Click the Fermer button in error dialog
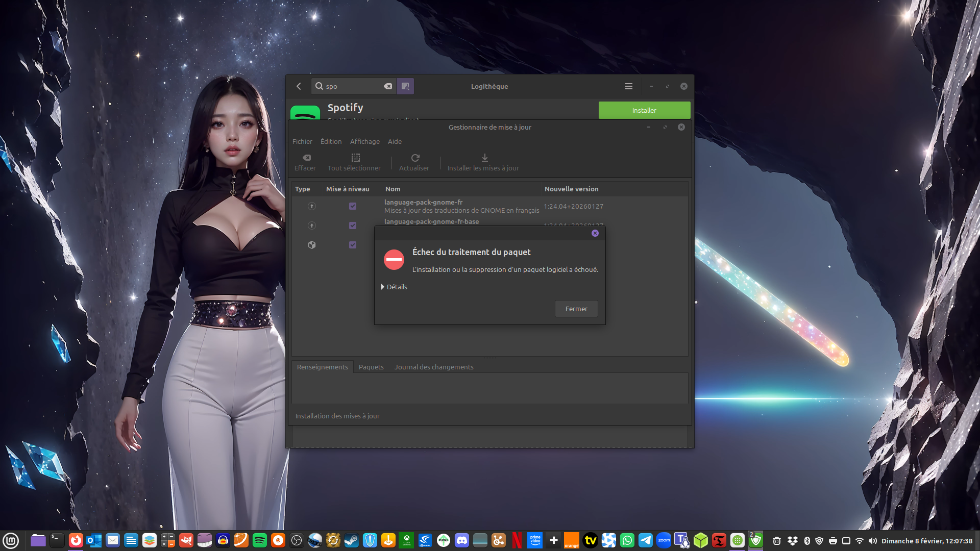 pyautogui.click(x=576, y=309)
